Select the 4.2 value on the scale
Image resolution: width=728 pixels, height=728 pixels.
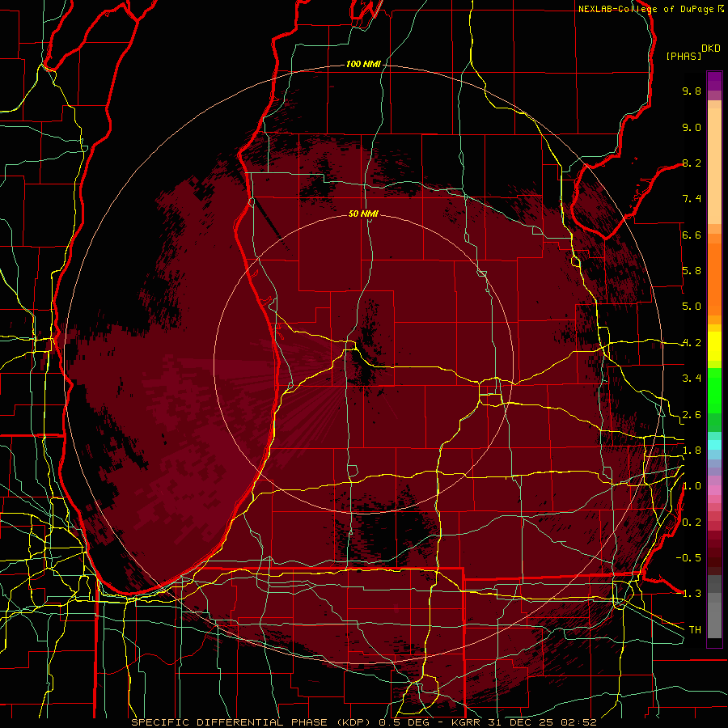coord(692,343)
